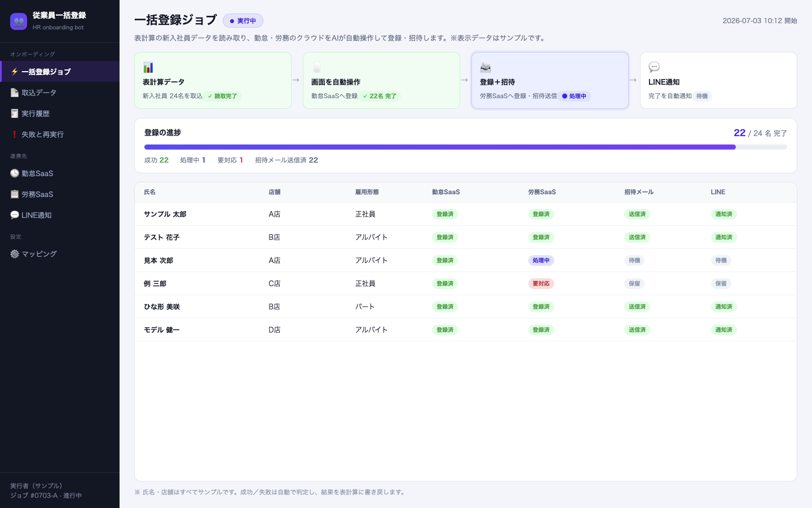Click the mouse icon on the 画面を自動操作 card
812x508 pixels.
tap(317, 67)
